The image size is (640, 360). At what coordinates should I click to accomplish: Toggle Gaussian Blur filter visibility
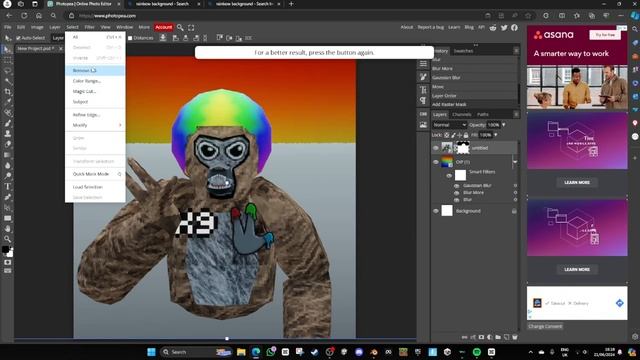point(456,186)
